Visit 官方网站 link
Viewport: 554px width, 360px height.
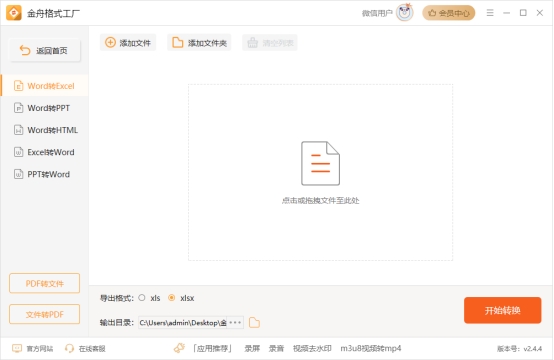[x=33, y=349]
